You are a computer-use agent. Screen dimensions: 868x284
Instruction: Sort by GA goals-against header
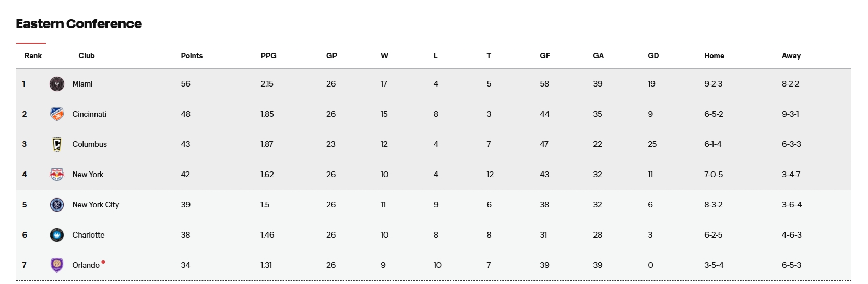pos(599,56)
